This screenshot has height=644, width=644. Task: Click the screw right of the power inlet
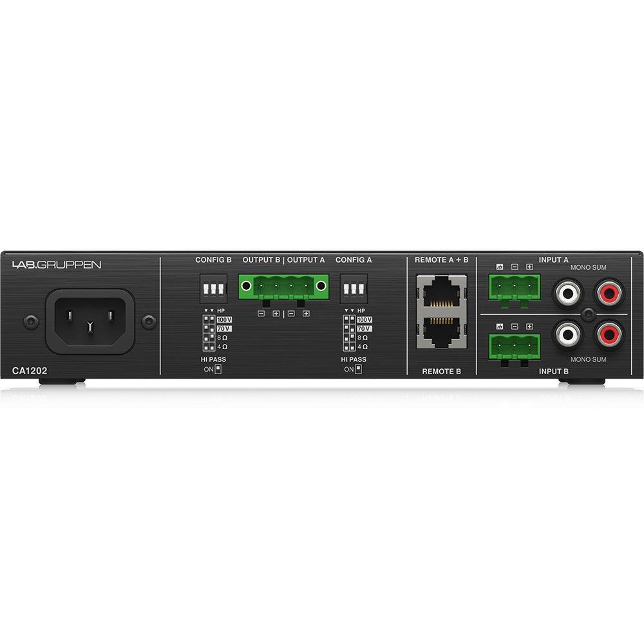[149, 320]
